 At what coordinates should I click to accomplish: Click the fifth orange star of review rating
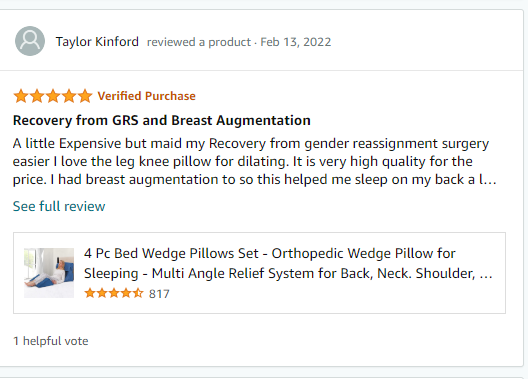tap(85, 96)
